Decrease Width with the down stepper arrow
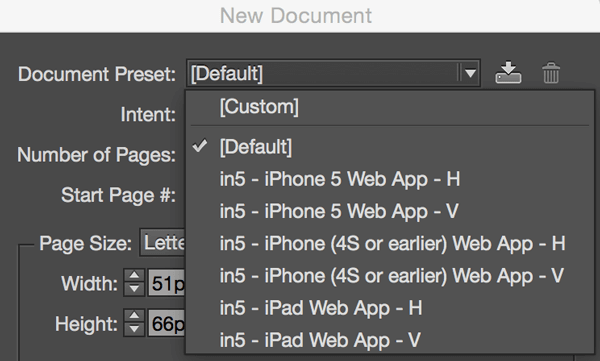 134,289
